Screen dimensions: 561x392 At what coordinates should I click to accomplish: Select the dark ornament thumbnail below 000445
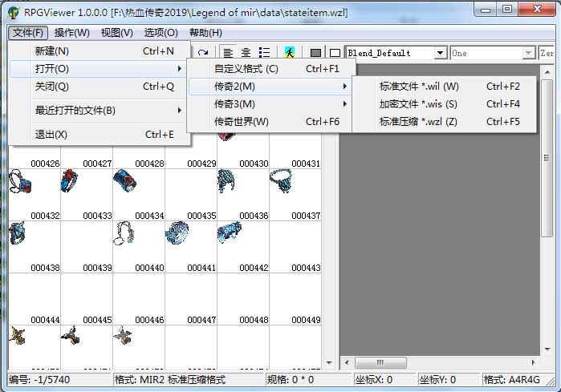70,335
